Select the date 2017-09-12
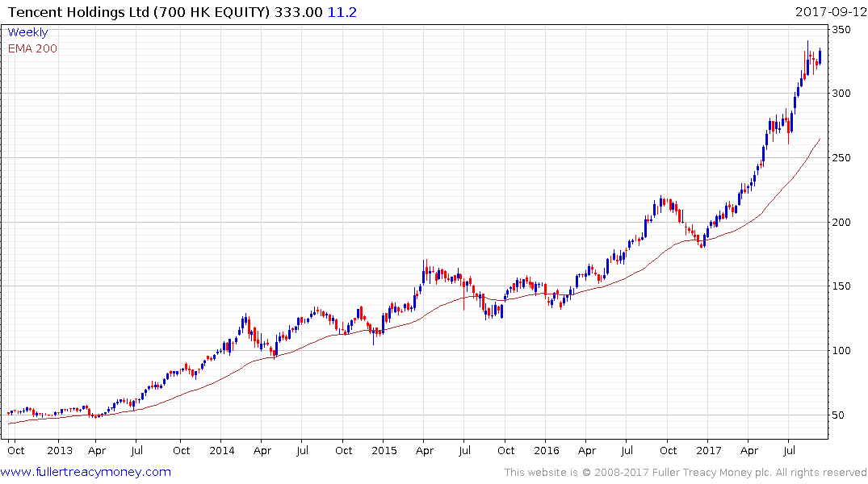The image size is (868, 484). 831,11
